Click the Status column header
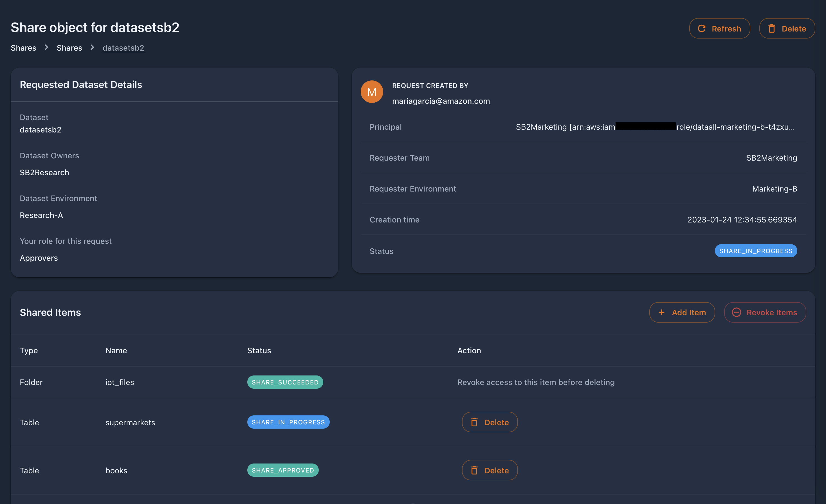Viewport: 826px width, 504px height. [x=259, y=350]
